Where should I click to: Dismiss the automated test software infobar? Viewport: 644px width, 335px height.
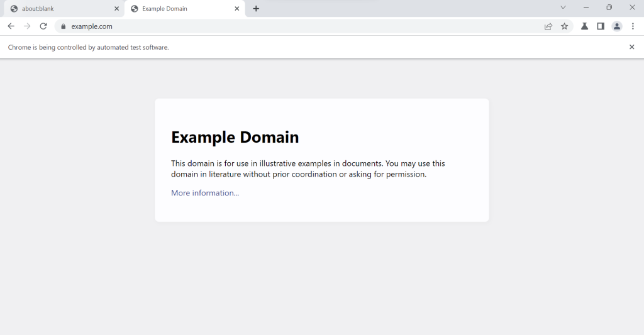click(632, 47)
